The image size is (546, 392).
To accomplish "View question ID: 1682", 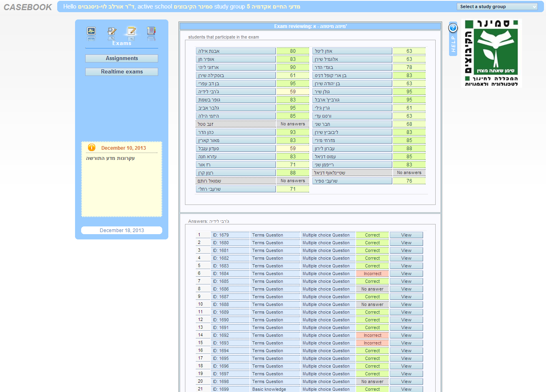I will [x=406, y=258].
